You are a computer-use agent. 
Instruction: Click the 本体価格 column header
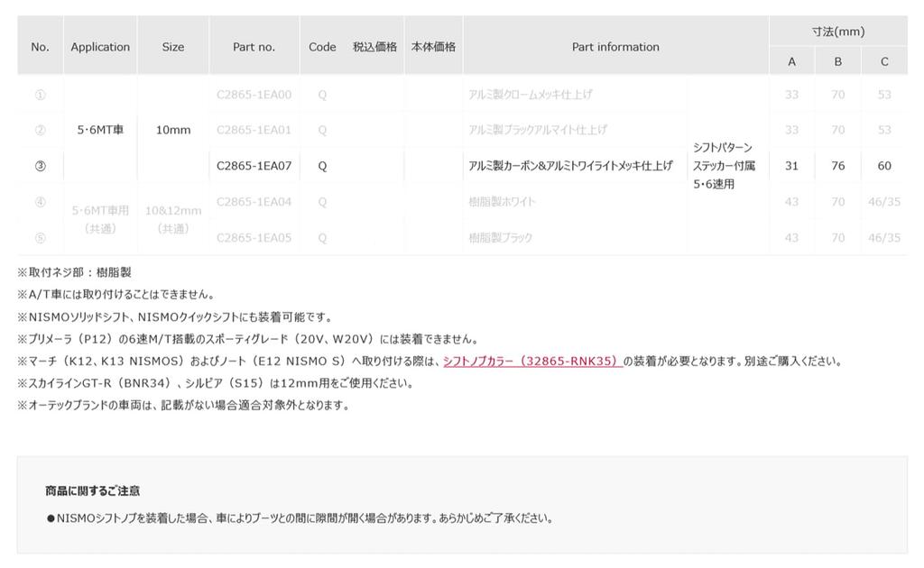click(x=433, y=47)
